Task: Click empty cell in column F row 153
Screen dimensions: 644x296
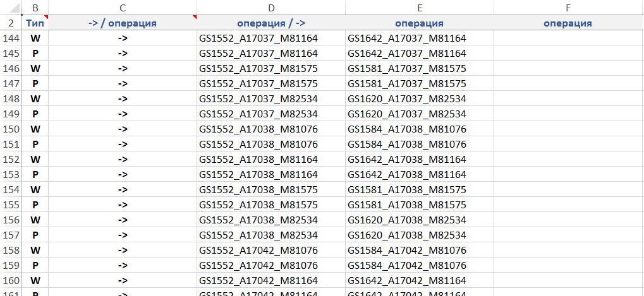Action: [x=568, y=174]
